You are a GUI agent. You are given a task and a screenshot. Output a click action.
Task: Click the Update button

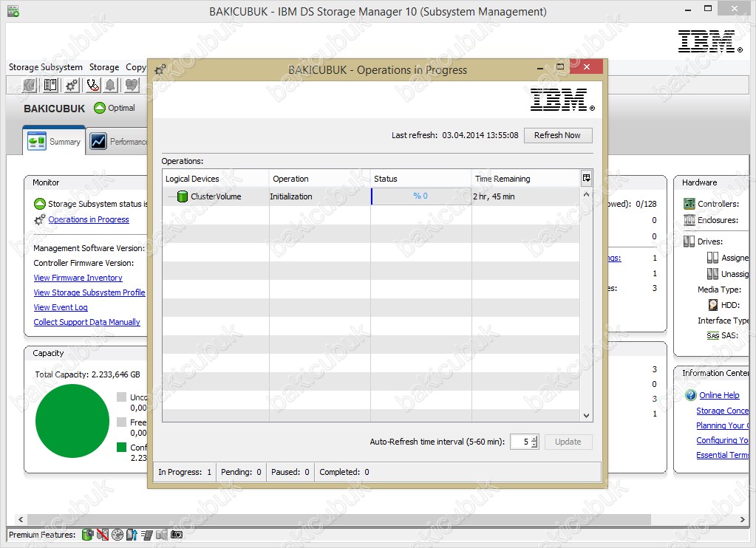pyautogui.click(x=568, y=442)
